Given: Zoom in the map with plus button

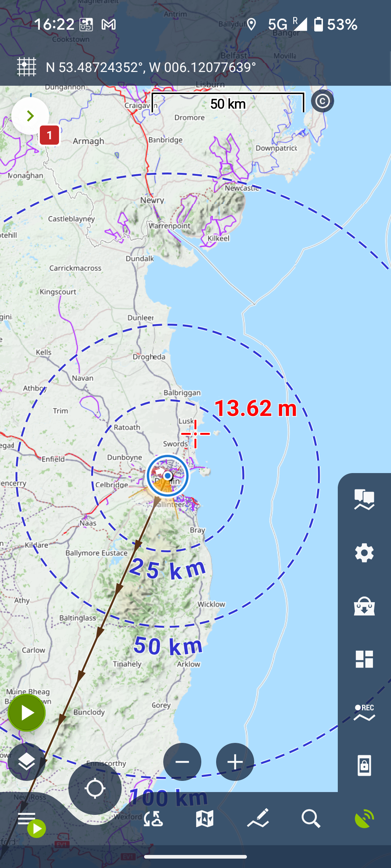Looking at the screenshot, I should point(235,762).
